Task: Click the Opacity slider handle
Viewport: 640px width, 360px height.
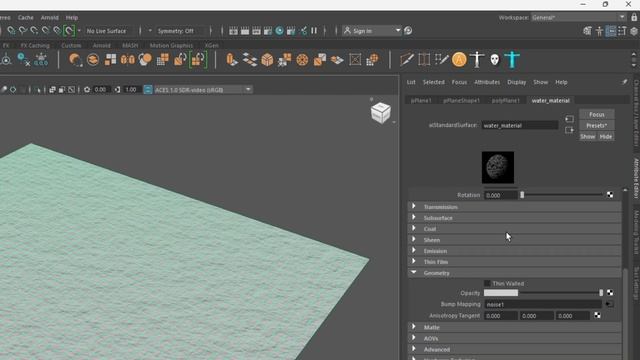Action: coord(601,293)
